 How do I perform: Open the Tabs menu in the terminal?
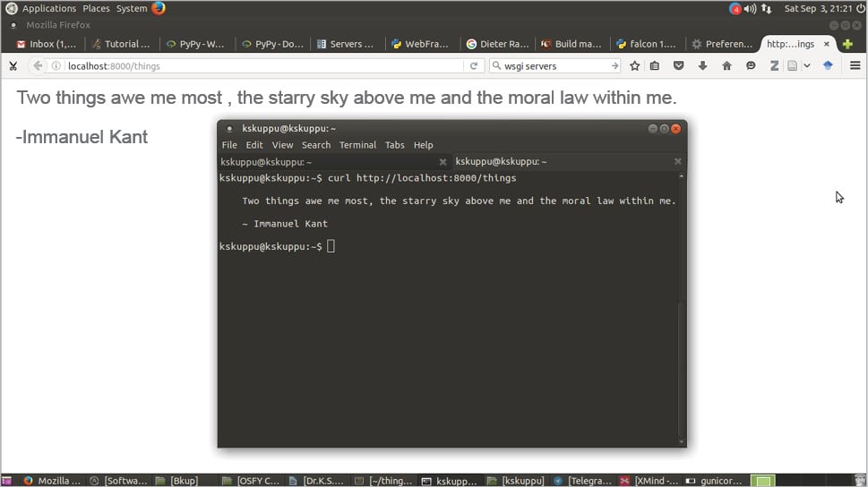tap(394, 145)
